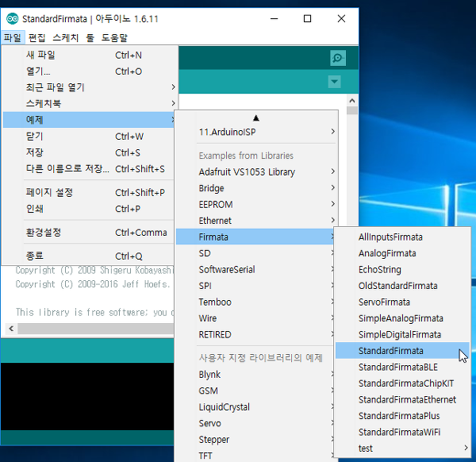Open StandardFirmataChipKIT example
The width and height of the screenshot is (476, 462).
[x=402, y=383]
